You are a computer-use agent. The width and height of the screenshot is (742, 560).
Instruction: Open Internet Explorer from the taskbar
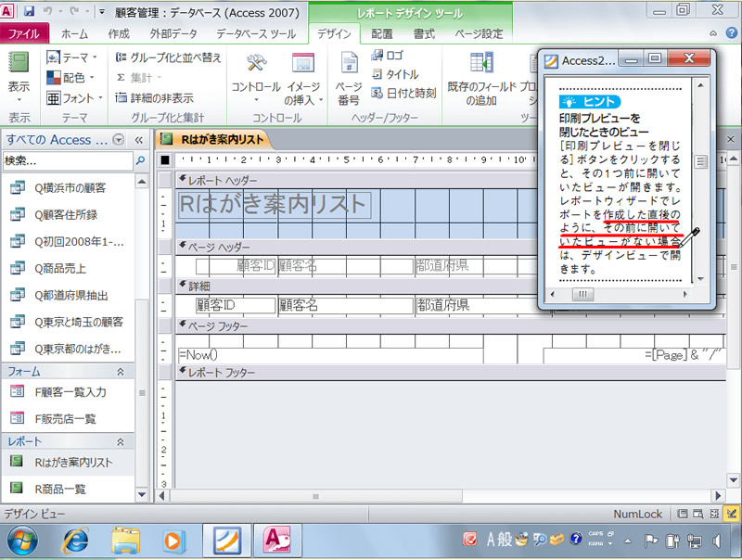(75, 541)
